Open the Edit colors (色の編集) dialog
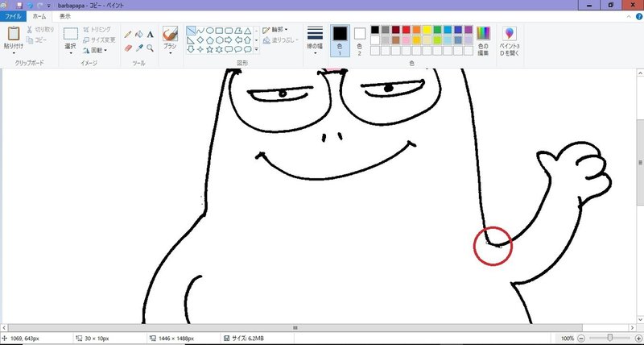 tap(484, 41)
